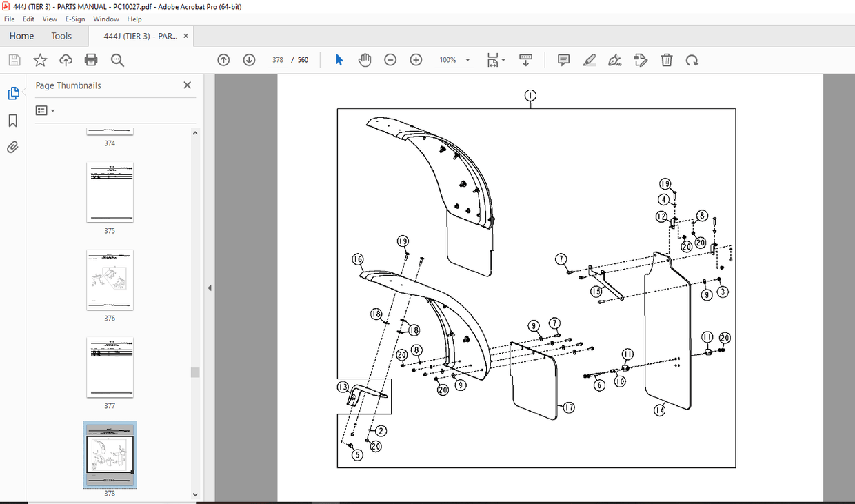The image size is (855, 504).
Task: Select the page 376 thumbnail
Action: (x=110, y=279)
